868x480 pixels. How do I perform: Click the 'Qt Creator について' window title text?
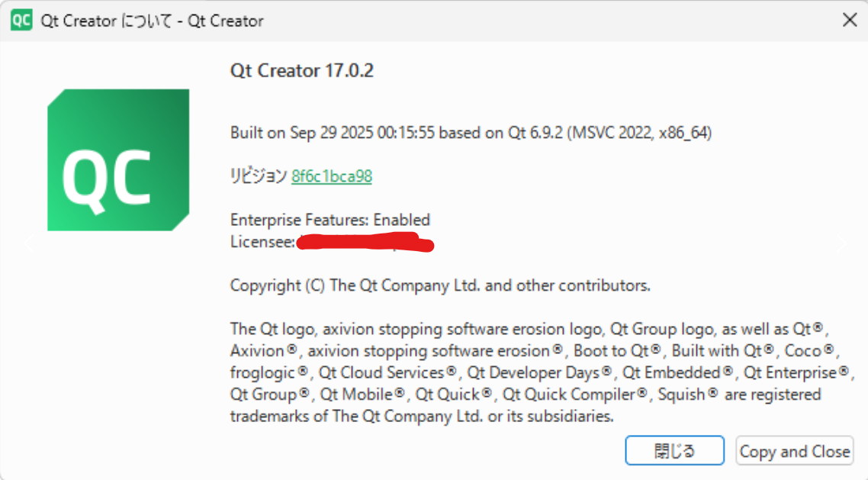click(x=151, y=21)
